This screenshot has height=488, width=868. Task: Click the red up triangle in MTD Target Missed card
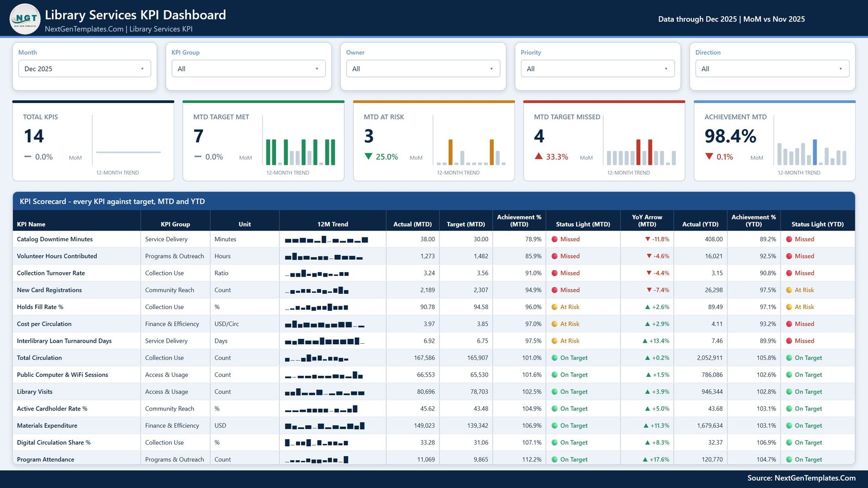coord(539,156)
